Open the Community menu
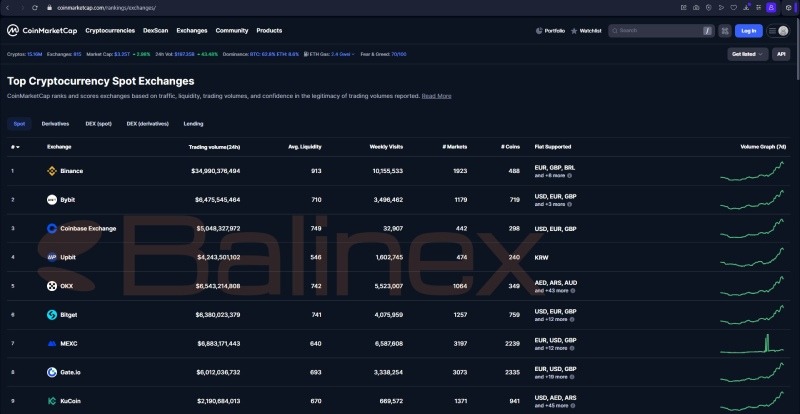 point(232,31)
